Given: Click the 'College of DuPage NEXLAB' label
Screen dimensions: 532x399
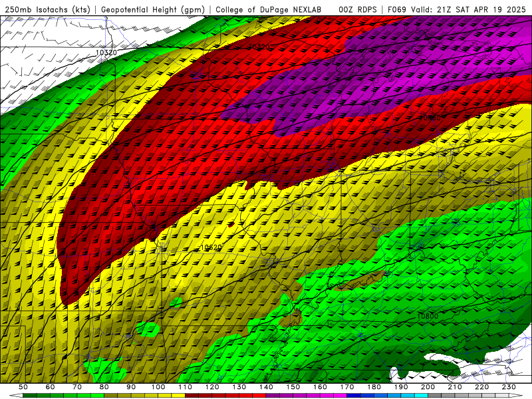Looking at the screenshot, I should click(269, 9).
